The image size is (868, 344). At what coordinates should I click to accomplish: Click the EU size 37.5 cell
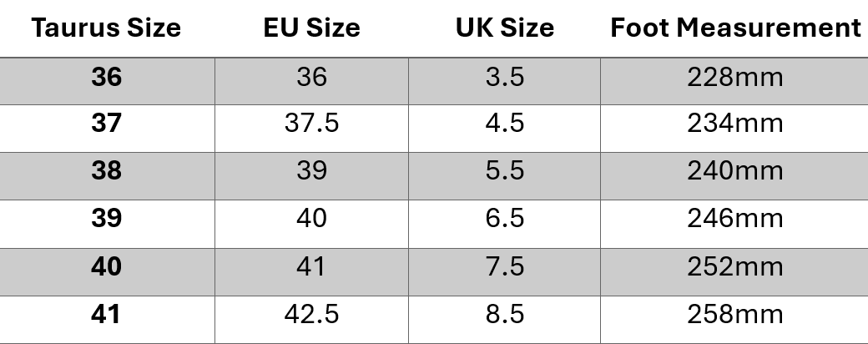[x=310, y=124]
